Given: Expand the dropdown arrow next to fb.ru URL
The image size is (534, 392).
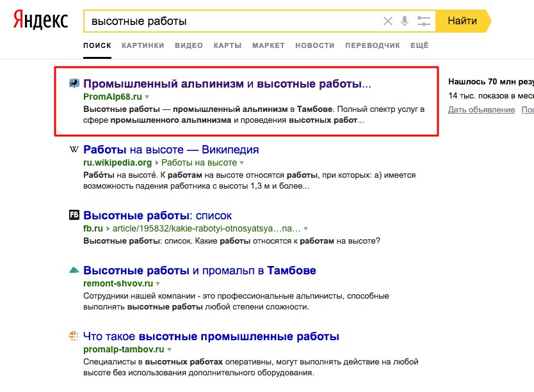Looking at the screenshot, I should coord(305,229).
